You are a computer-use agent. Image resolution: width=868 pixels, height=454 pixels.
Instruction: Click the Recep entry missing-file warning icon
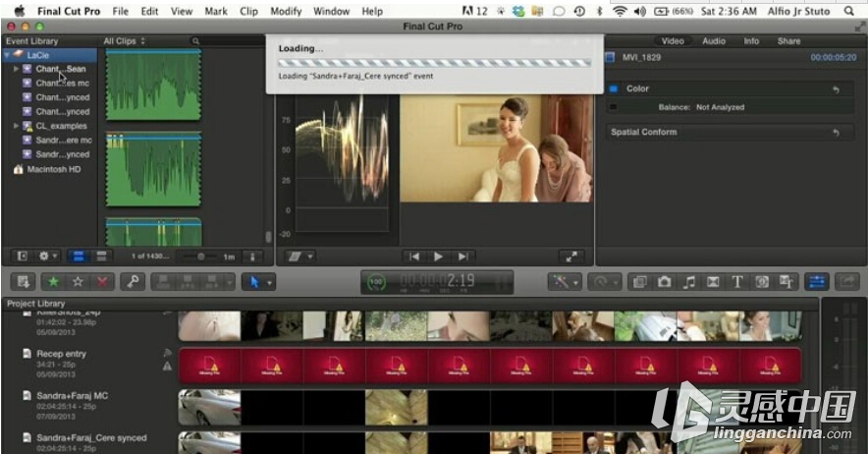[x=167, y=366]
